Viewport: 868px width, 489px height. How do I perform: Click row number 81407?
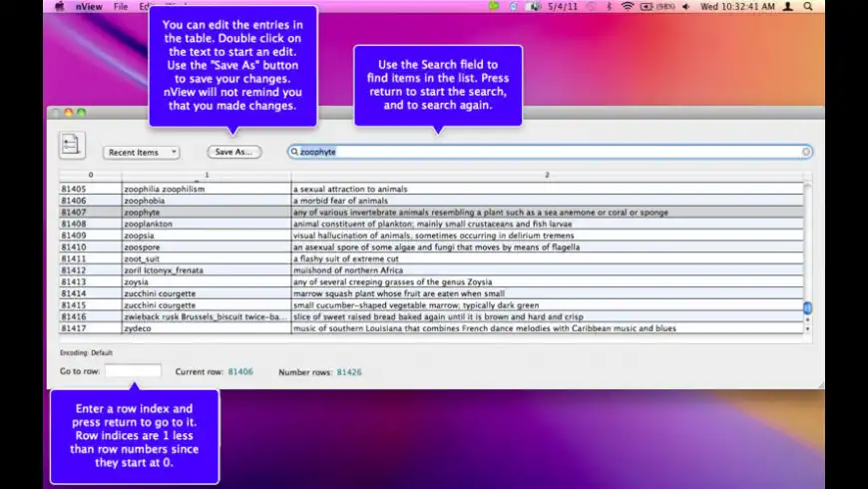74,213
